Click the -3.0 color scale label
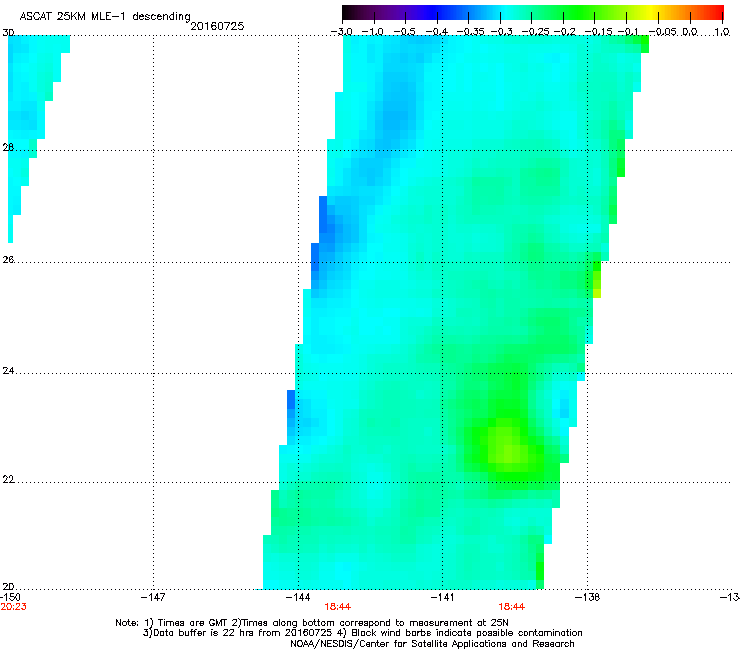 341,32
